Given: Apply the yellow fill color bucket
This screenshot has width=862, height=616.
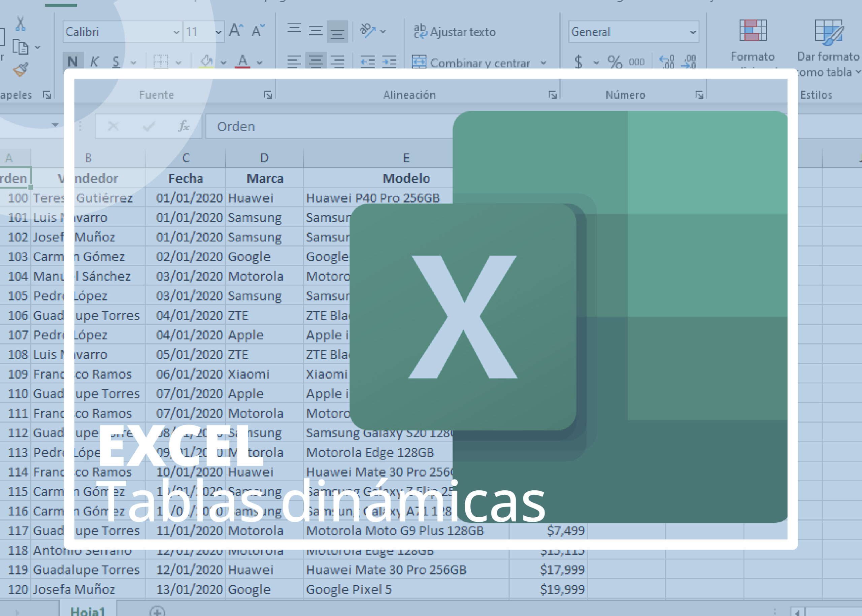Looking at the screenshot, I should (x=207, y=61).
